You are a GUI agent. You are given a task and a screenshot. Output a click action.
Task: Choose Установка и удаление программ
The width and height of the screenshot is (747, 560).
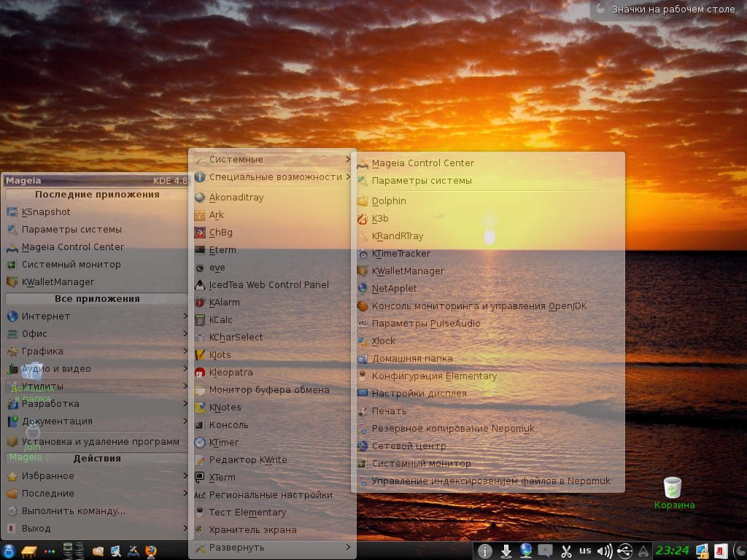(x=96, y=442)
